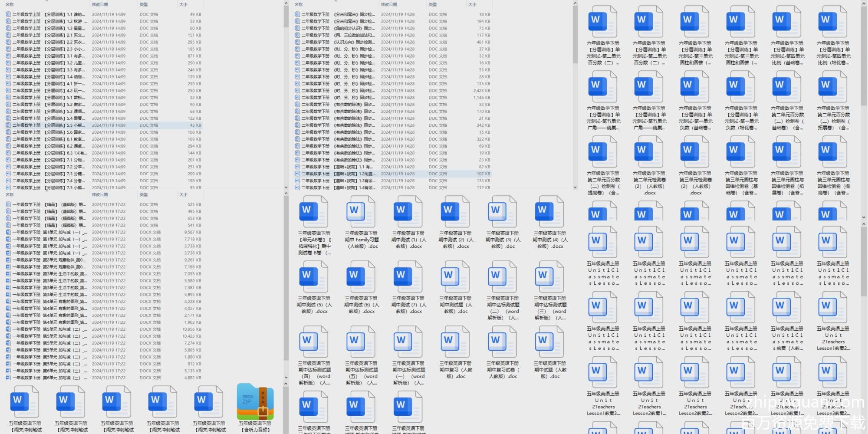Select the 9,567 KB 第1单元 加与减 DOCX file
This screenshot has width=868, height=434.
(x=48, y=232)
